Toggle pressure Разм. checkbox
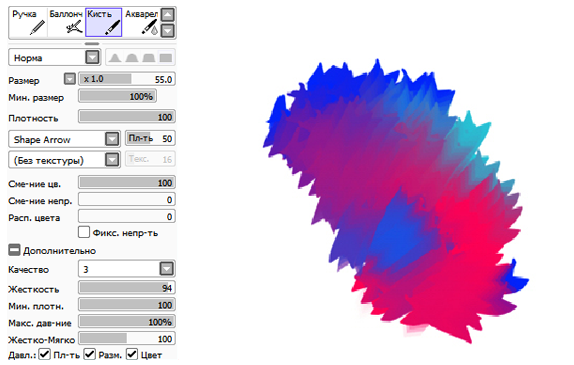 coord(90,354)
